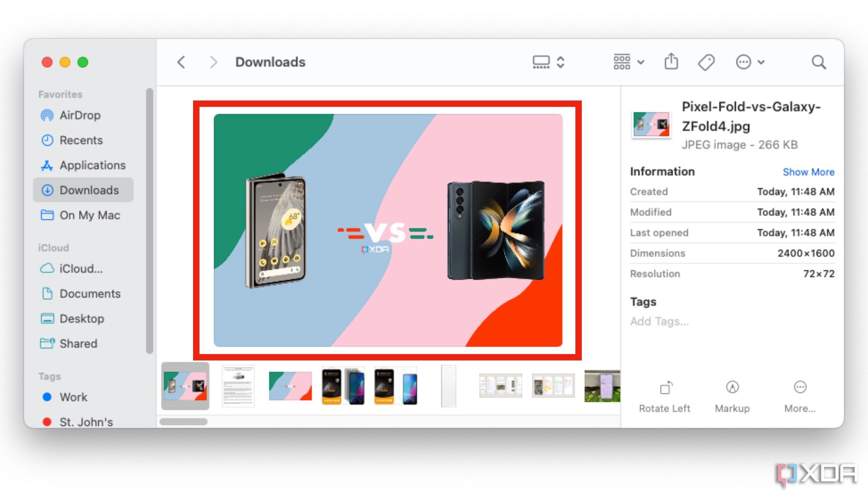Click the Forward navigation arrow

212,62
